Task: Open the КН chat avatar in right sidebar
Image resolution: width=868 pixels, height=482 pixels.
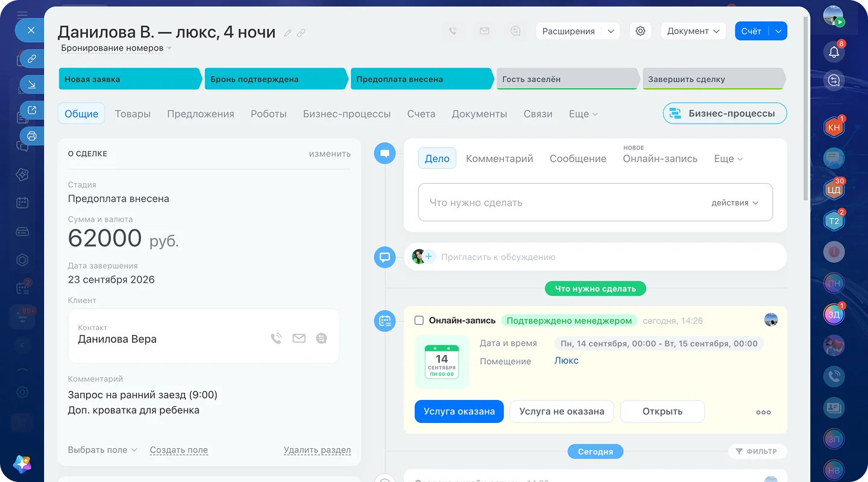Action: click(x=834, y=127)
